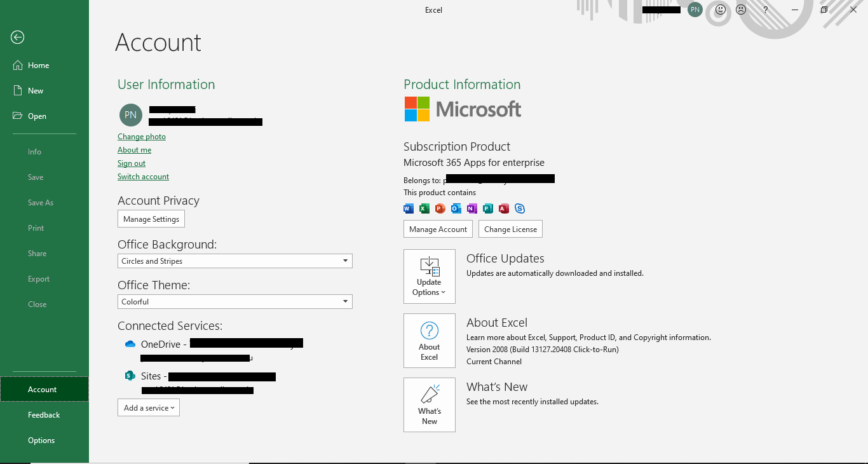Select the Outlook app icon
The image size is (868, 464).
[x=456, y=208]
